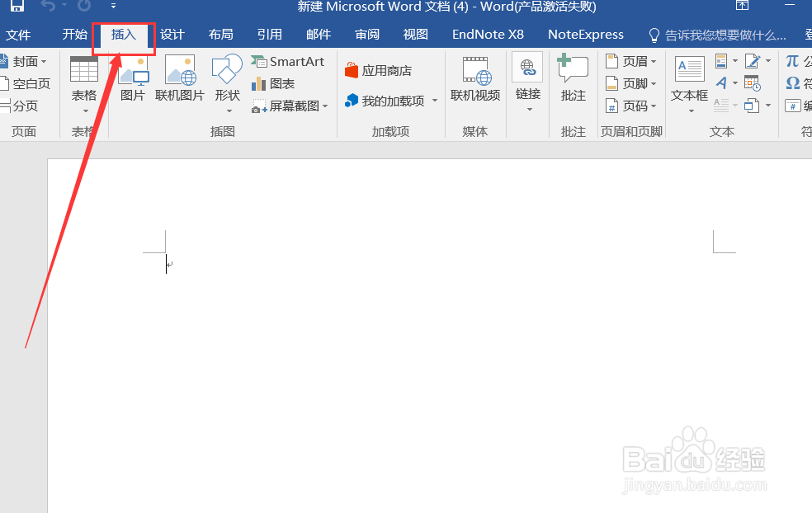Click the signature line pen icon
Screen dimensions: 812x513
[752, 61]
